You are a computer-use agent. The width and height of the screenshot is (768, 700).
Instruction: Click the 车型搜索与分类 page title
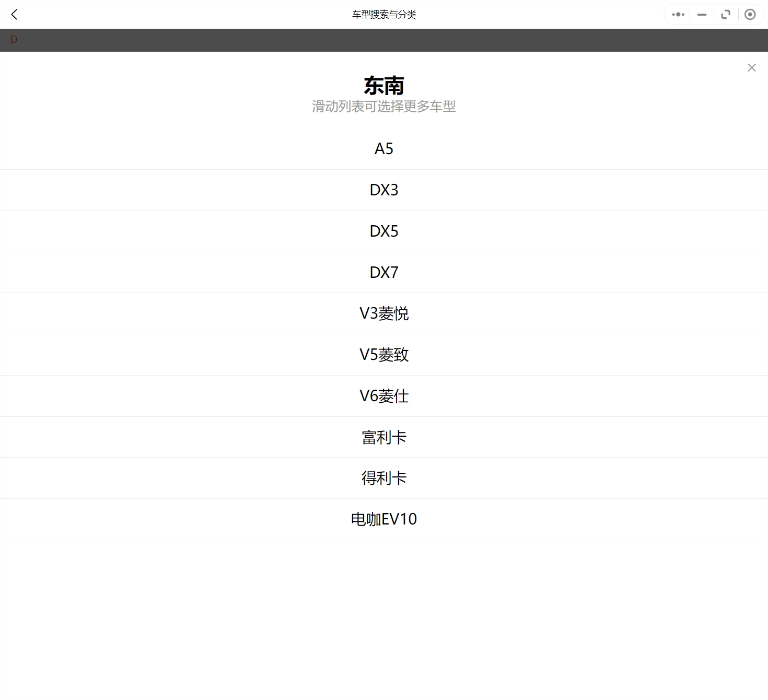384,15
